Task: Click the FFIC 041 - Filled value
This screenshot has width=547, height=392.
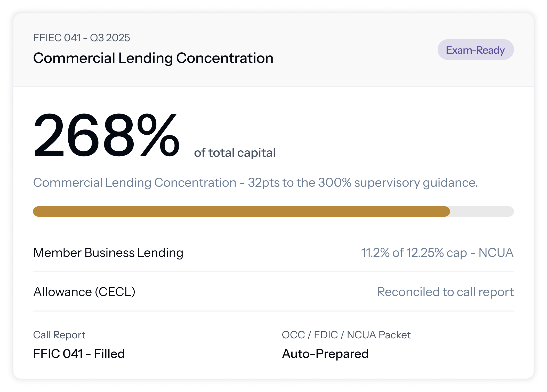Action: pyautogui.click(x=79, y=354)
